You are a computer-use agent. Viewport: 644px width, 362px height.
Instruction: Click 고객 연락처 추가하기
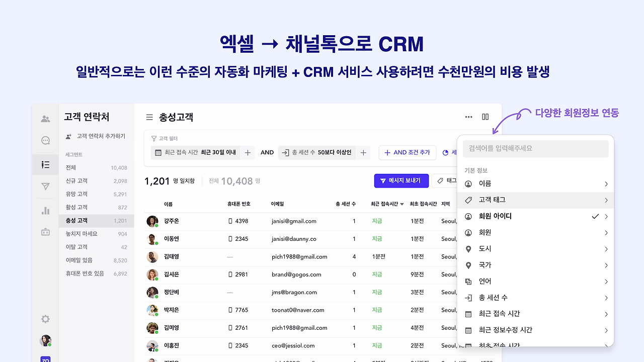coord(96,136)
